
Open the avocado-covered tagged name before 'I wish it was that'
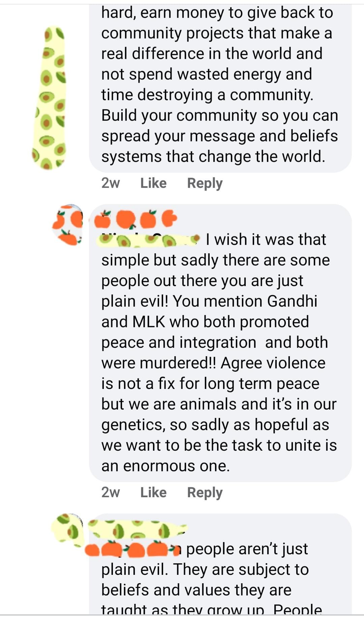pos(149,240)
